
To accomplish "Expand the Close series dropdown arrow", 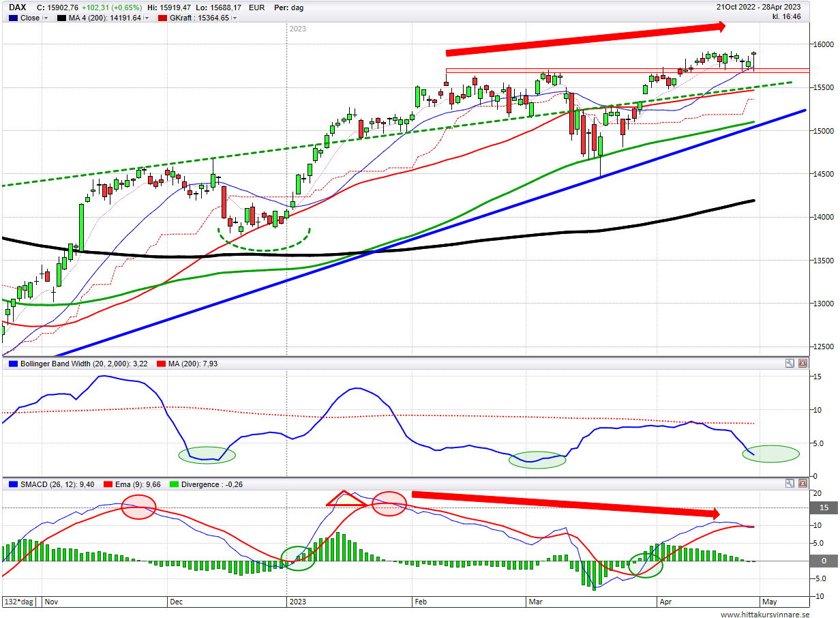I will click(x=46, y=18).
